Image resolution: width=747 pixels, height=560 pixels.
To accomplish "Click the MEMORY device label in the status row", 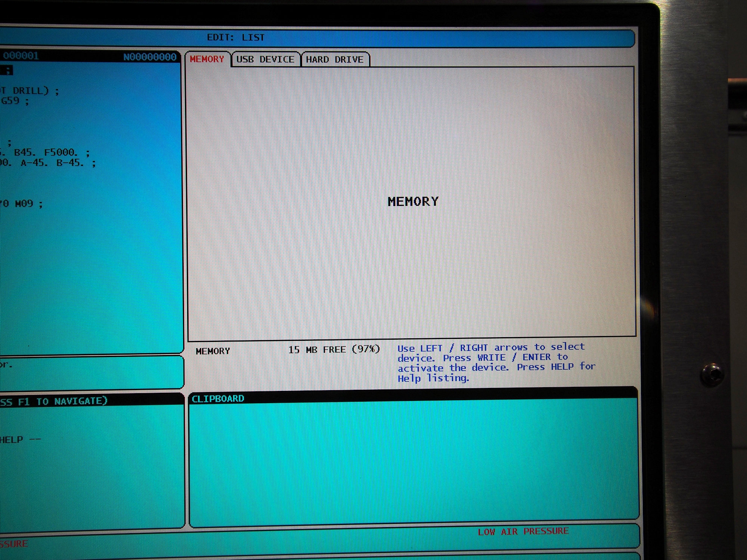I will point(213,351).
